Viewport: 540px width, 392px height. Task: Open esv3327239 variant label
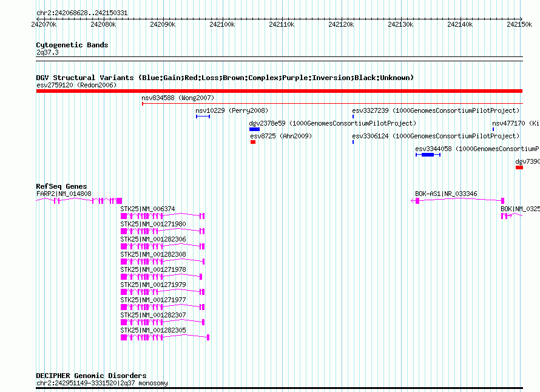pos(436,110)
